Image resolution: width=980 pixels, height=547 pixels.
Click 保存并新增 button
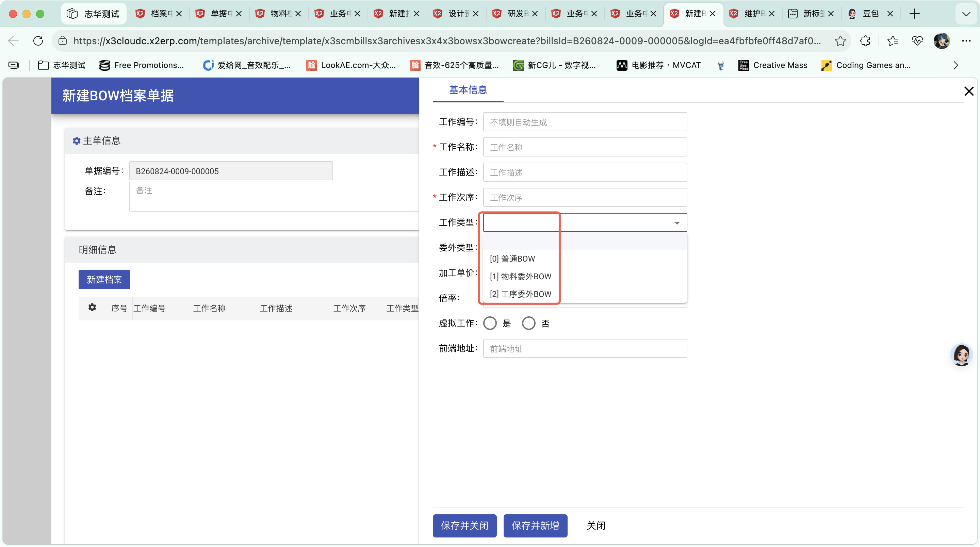(535, 526)
